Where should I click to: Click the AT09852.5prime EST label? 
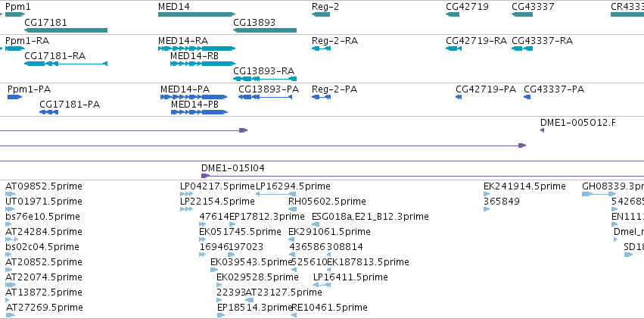(x=43, y=186)
